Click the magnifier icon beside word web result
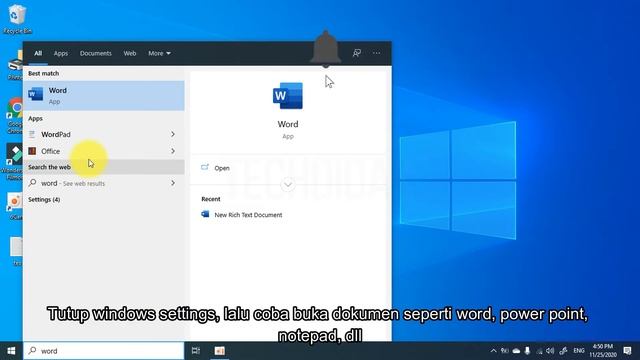Screen dimensions: 640x360 [32, 183]
